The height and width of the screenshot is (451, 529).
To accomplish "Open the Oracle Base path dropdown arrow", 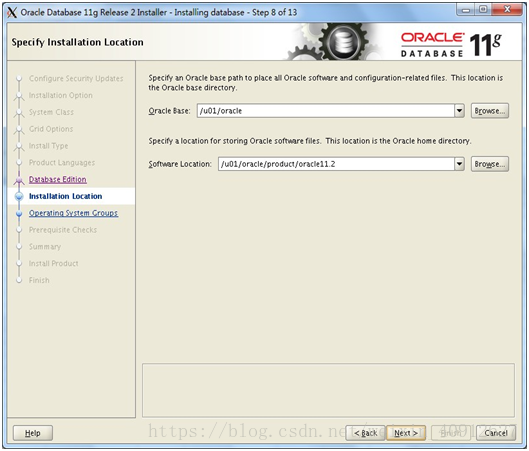I will (x=459, y=111).
